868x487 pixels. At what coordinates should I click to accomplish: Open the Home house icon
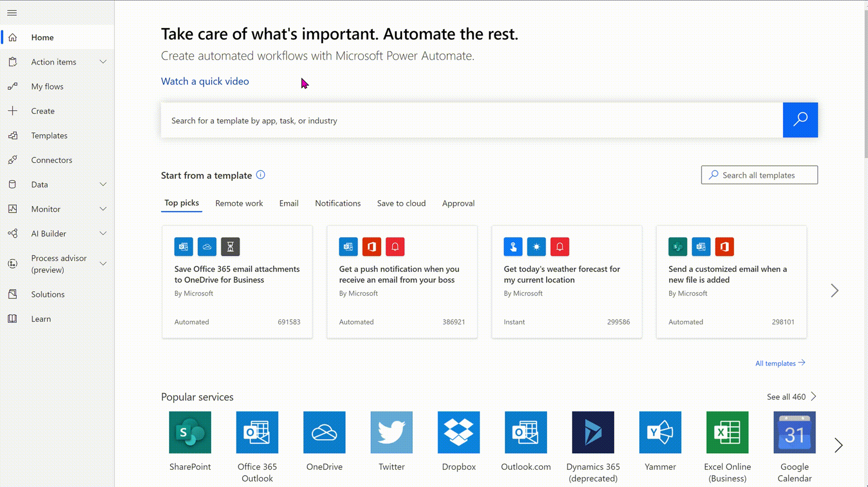coord(13,37)
